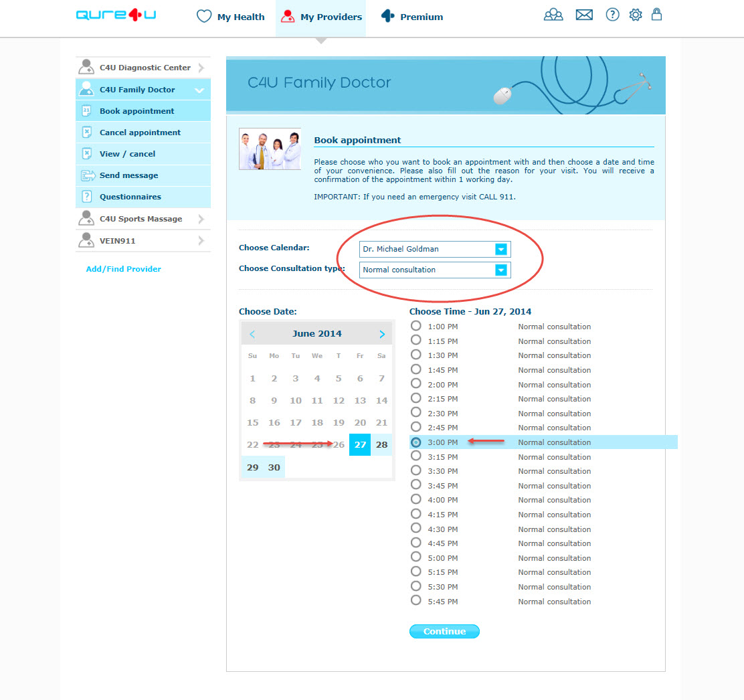Screen dimensions: 744x700
Task: Select Book appointment menu item
Action: click(143, 111)
